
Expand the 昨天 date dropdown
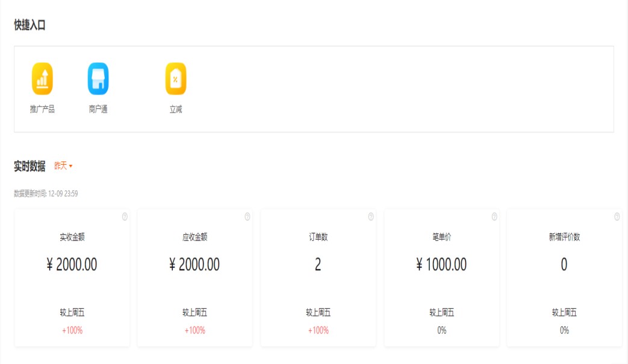(x=63, y=166)
